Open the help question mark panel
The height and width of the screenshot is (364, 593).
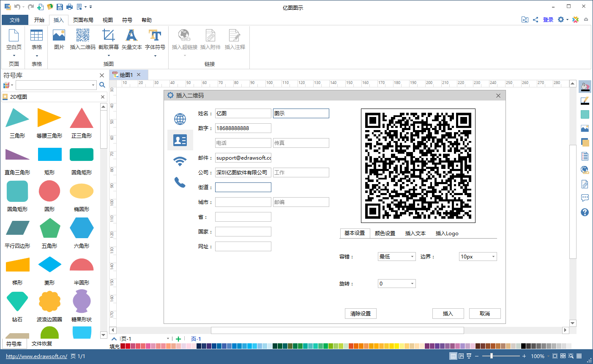pyautogui.click(x=585, y=212)
